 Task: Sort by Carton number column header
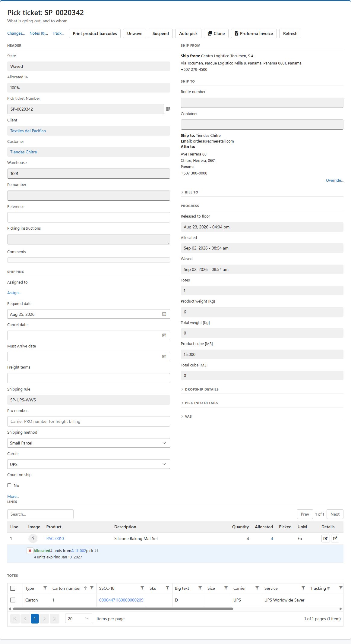point(67,588)
